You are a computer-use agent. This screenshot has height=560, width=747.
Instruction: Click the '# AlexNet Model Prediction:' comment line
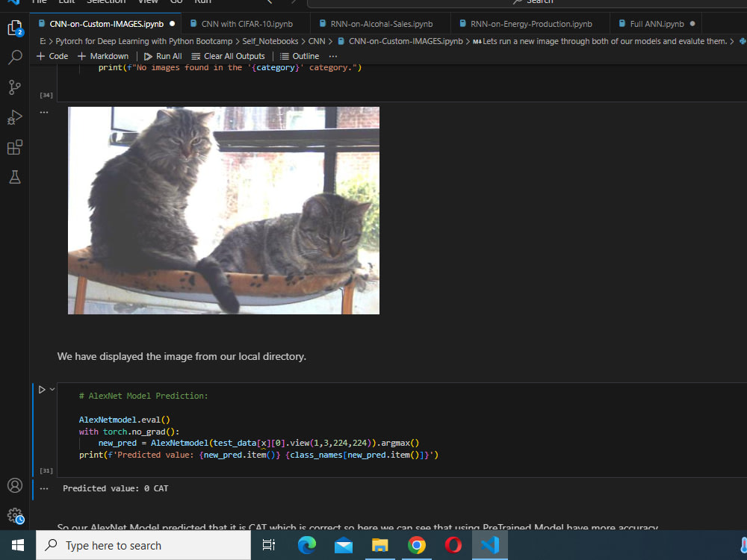(143, 396)
